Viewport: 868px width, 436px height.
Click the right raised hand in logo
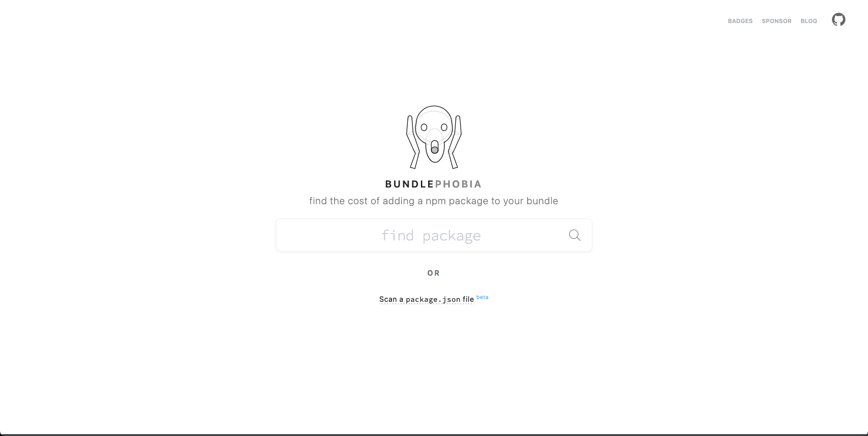tap(455, 142)
